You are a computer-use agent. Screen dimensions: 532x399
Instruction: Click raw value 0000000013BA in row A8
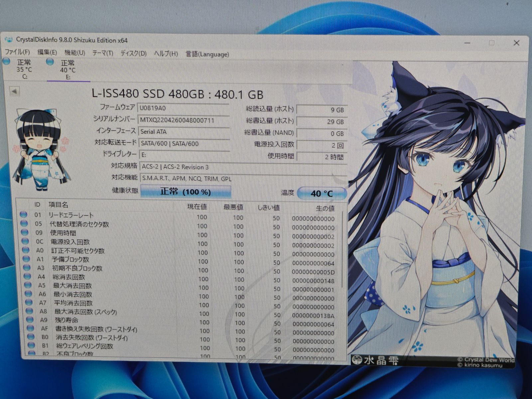coord(313,316)
